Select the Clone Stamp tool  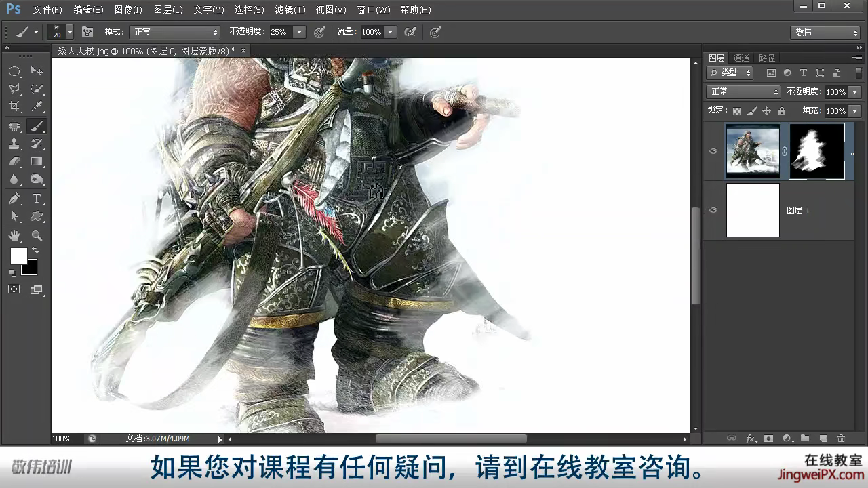pyautogui.click(x=14, y=144)
